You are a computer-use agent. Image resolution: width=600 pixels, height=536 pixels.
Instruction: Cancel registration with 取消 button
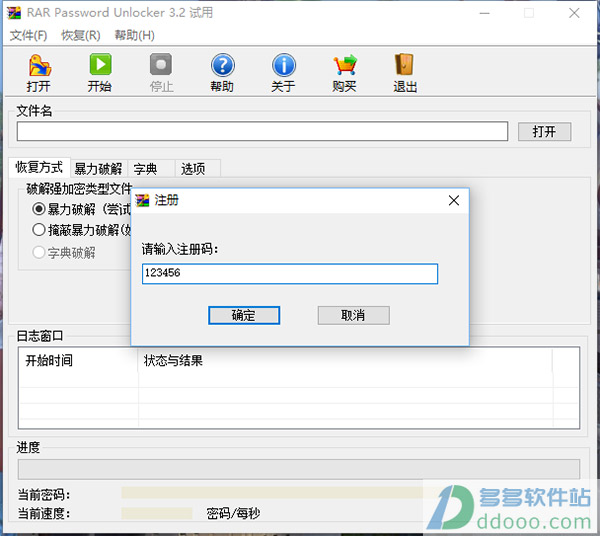tap(354, 315)
